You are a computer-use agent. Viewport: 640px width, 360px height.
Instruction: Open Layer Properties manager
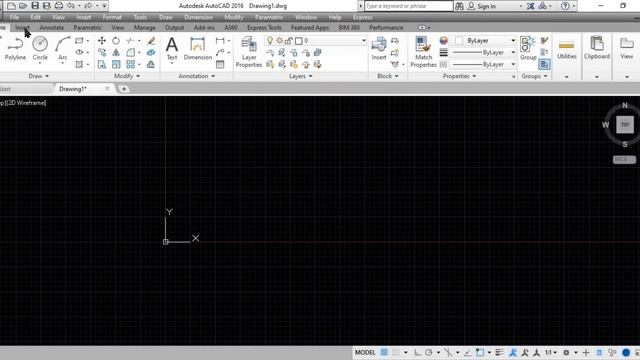(x=249, y=52)
